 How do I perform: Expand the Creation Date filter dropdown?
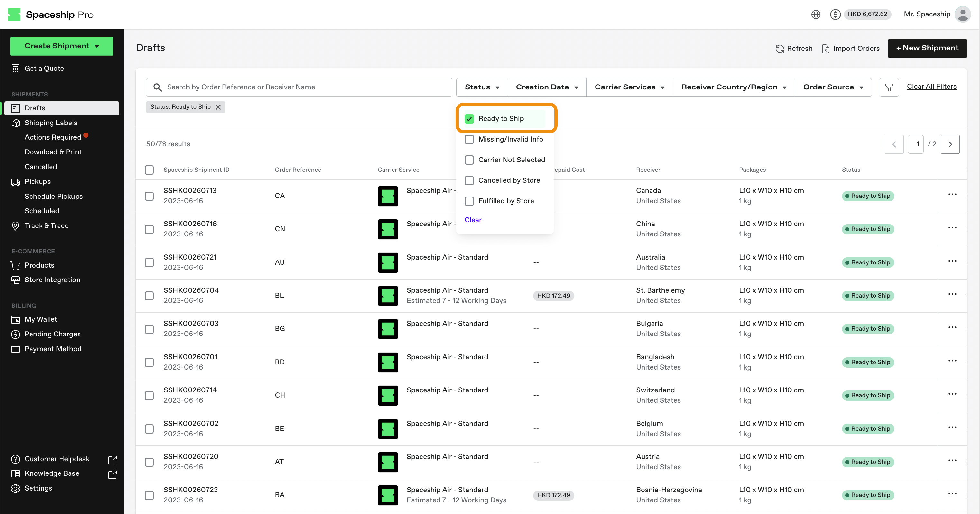[547, 87]
